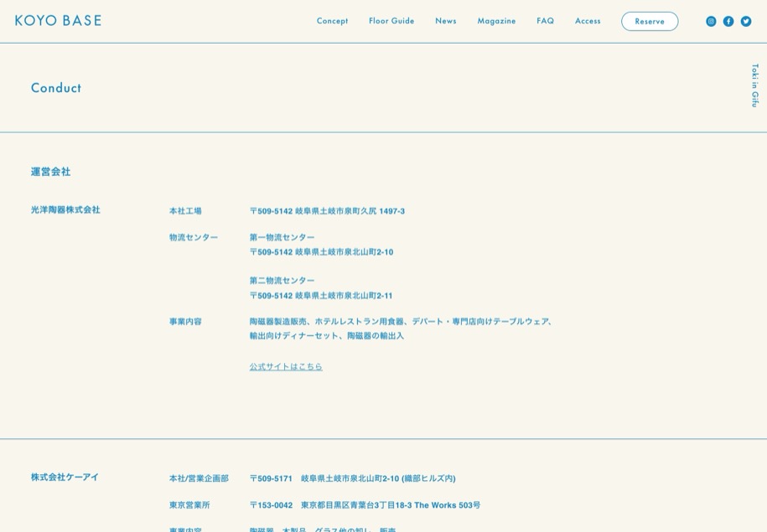767x532 pixels.
Task: Click the Tokyo address with The Works 503号
Action: (365, 505)
